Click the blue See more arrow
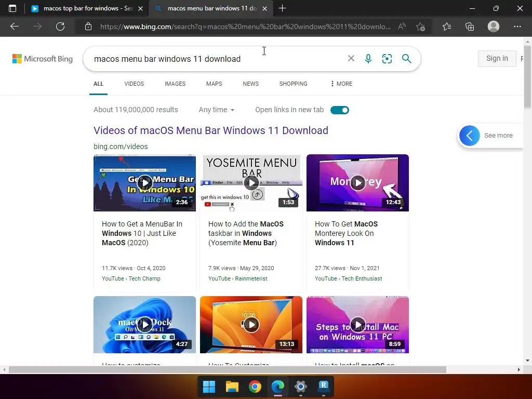This screenshot has height=399, width=532. (470, 136)
